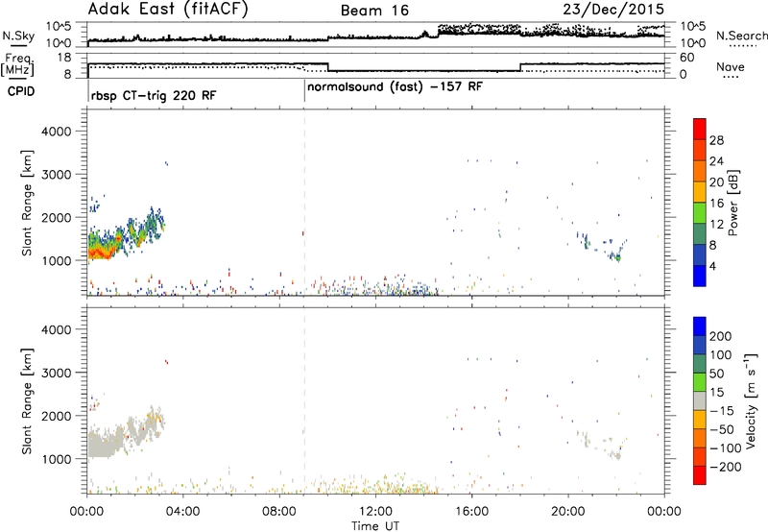Click 'normalsound (fast) -157 RF' text
The image size is (768, 532).
(x=395, y=87)
